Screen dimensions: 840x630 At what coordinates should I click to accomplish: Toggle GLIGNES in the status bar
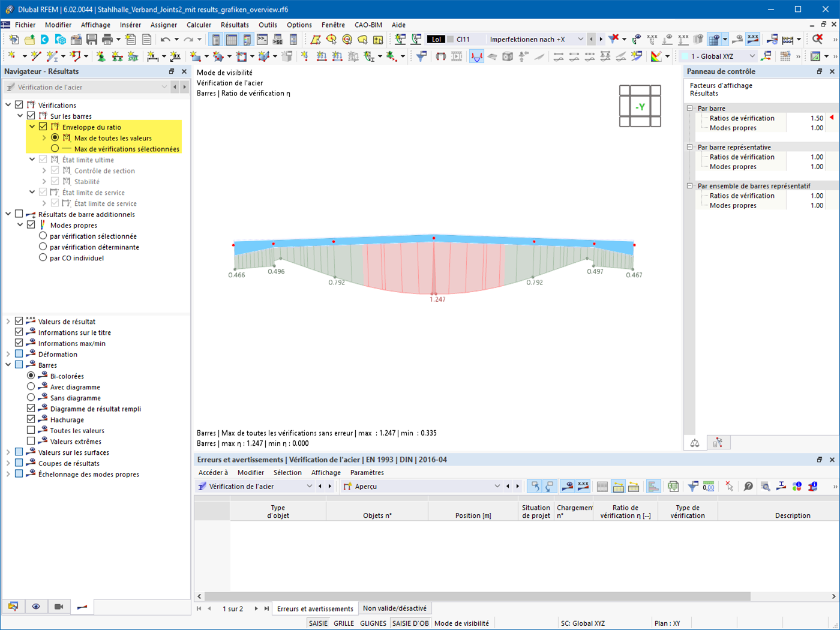pyautogui.click(x=373, y=623)
